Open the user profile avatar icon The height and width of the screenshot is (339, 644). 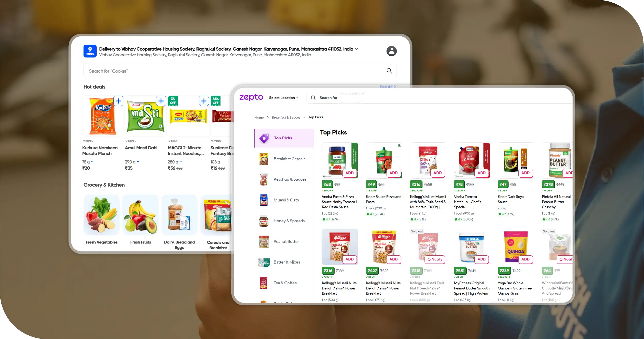point(391,51)
